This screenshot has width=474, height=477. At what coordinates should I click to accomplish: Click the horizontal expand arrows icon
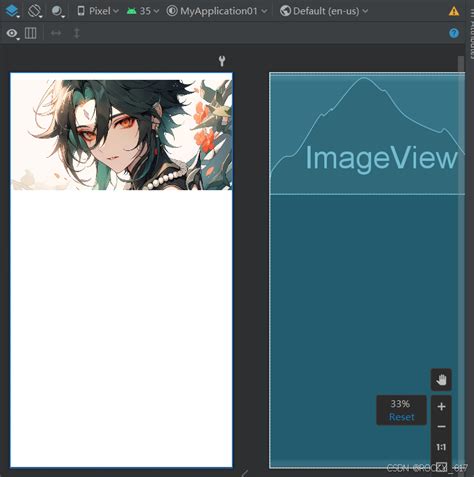56,33
